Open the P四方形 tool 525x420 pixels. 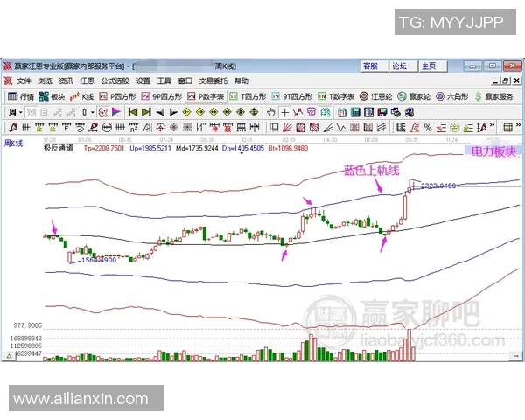pyautogui.click(x=117, y=96)
